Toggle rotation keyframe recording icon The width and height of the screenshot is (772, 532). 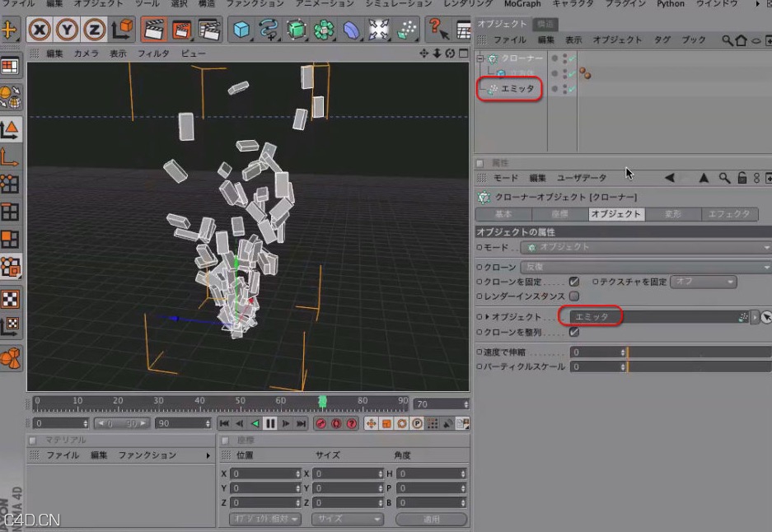pos(402,423)
